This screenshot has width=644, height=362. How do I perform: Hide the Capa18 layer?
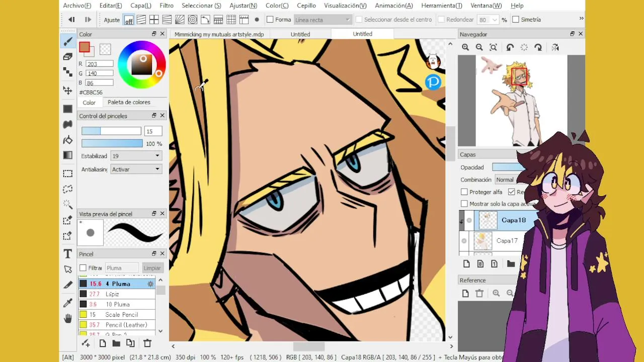coord(469,220)
